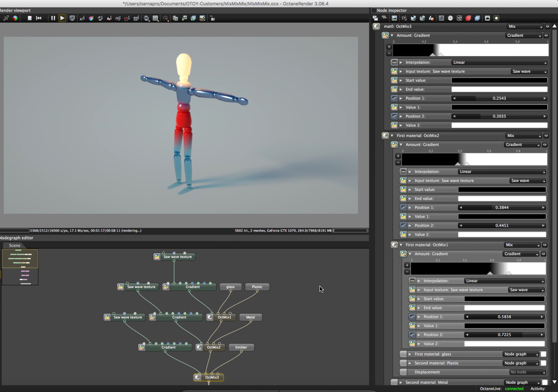Open camera settings in Node inspector toolbar
This screenshot has width=558, height=392.
pos(404,18)
